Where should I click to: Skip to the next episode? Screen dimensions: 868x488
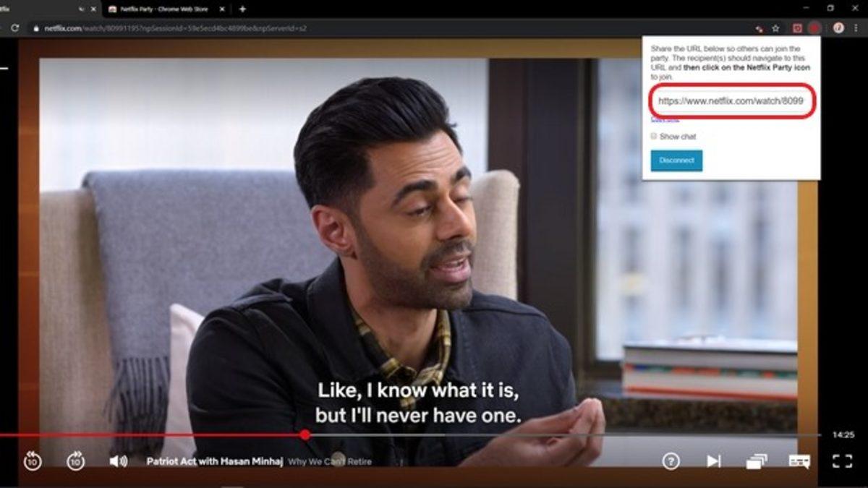(x=713, y=460)
